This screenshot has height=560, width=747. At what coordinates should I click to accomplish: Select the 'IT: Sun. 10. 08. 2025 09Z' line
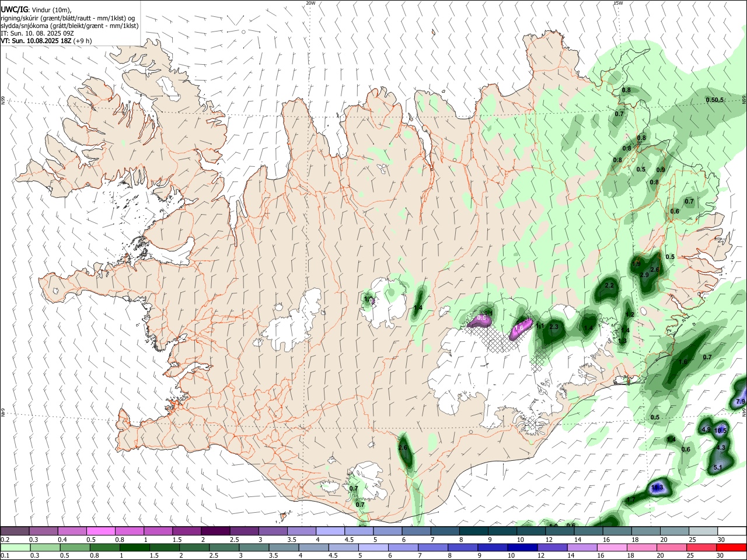click(x=37, y=34)
